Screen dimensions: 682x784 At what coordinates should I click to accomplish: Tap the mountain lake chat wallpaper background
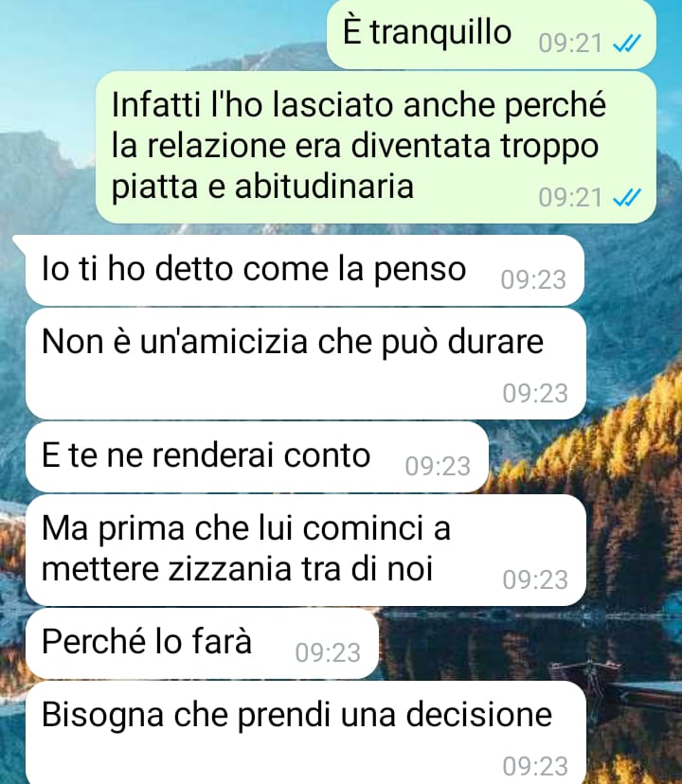pyautogui.click(x=635, y=500)
